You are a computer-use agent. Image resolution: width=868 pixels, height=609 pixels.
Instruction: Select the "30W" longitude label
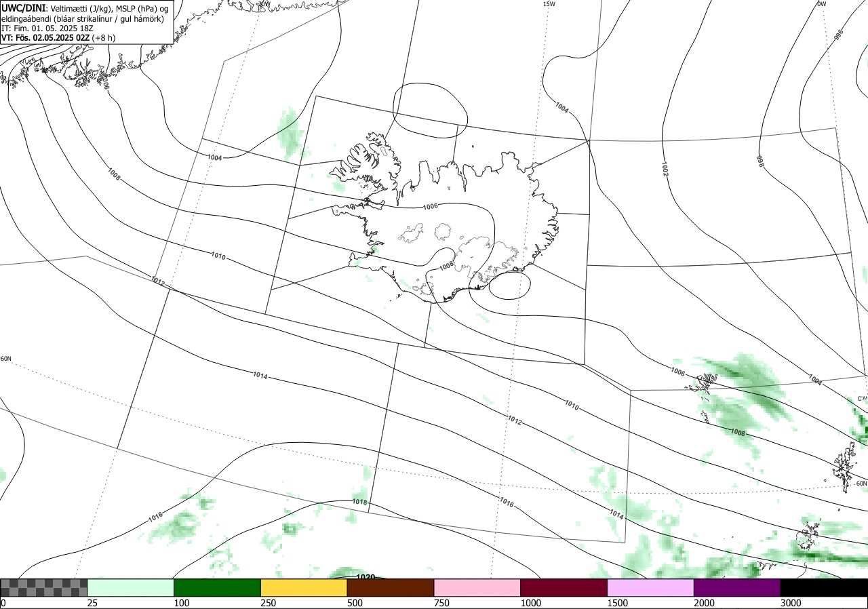point(264,4)
